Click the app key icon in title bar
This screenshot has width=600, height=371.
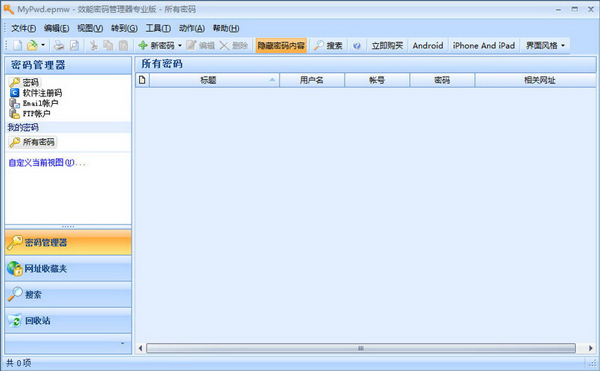click(x=9, y=9)
